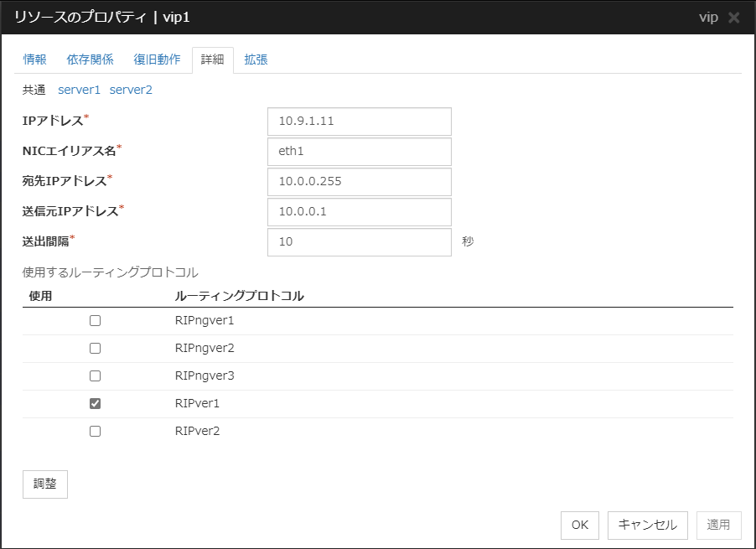This screenshot has height=549, width=756.
Task: Click the キャンセル button
Action: point(647,526)
